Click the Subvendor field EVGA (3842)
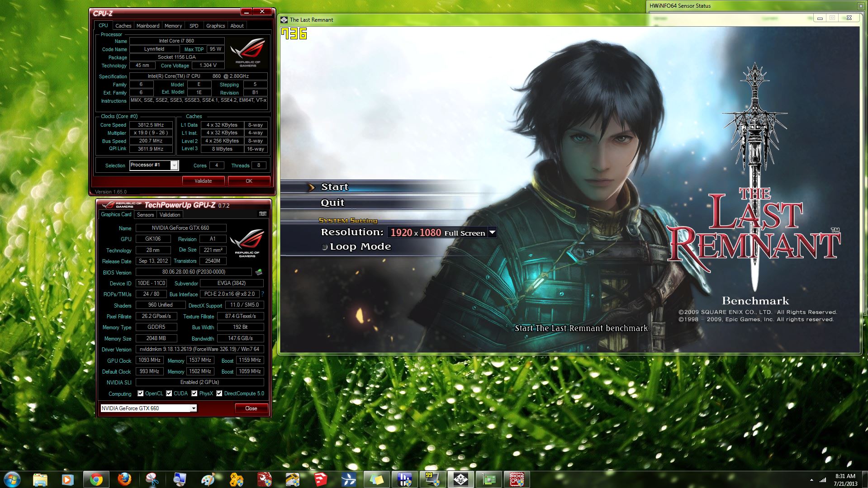This screenshot has width=868, height=488. tap(232, 283)
